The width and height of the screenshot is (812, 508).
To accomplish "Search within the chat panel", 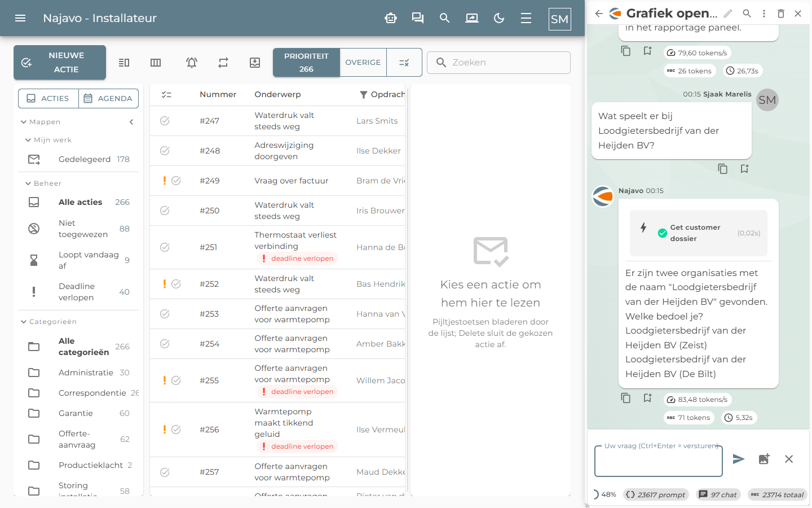I will coord(747,14).
